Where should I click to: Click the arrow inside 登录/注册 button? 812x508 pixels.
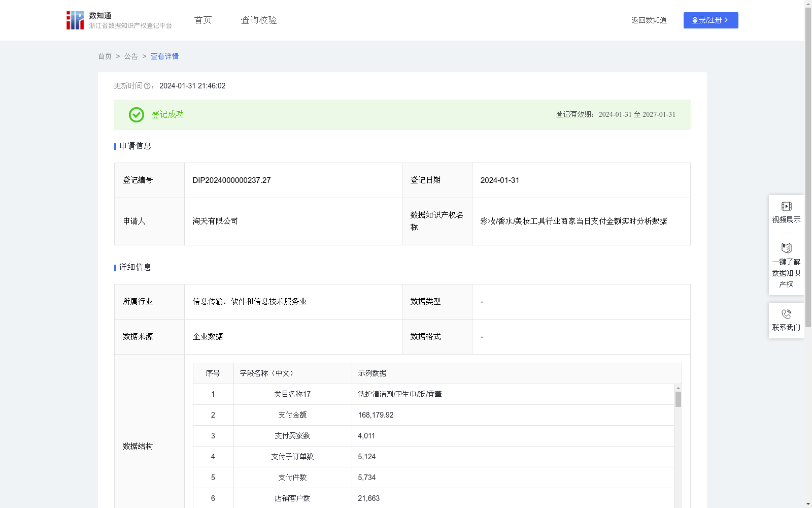pyautogui.click(x=726, y=20)
